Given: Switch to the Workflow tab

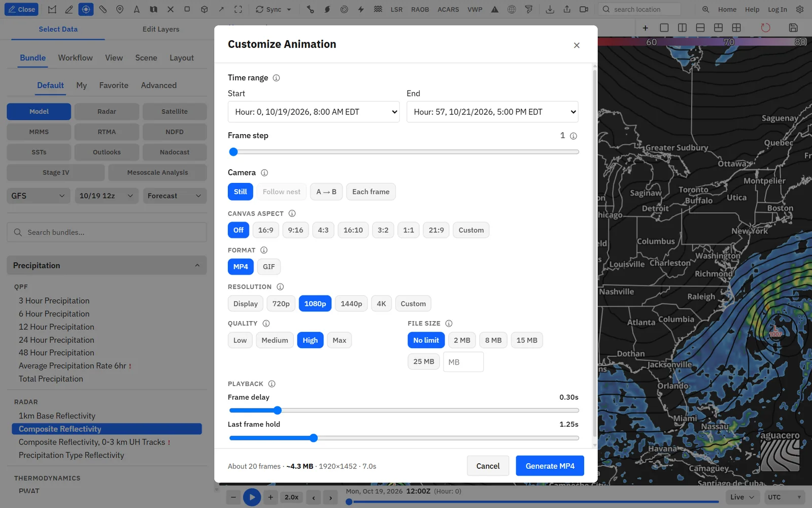Looking at the screenshot, I should coord(75,58).
